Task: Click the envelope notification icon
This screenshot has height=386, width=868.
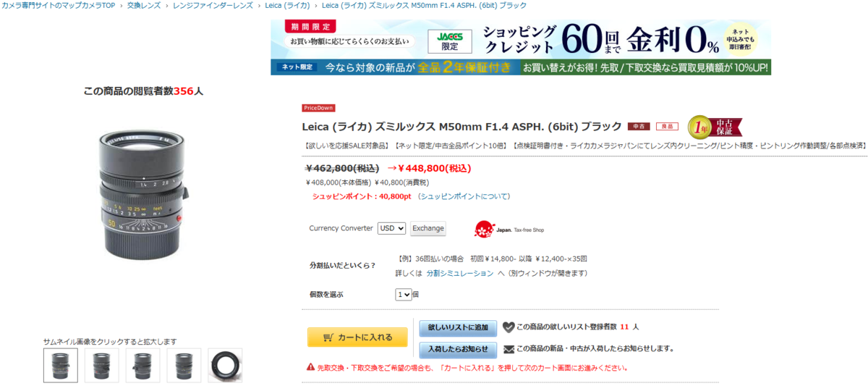Action: pos(509,349)
